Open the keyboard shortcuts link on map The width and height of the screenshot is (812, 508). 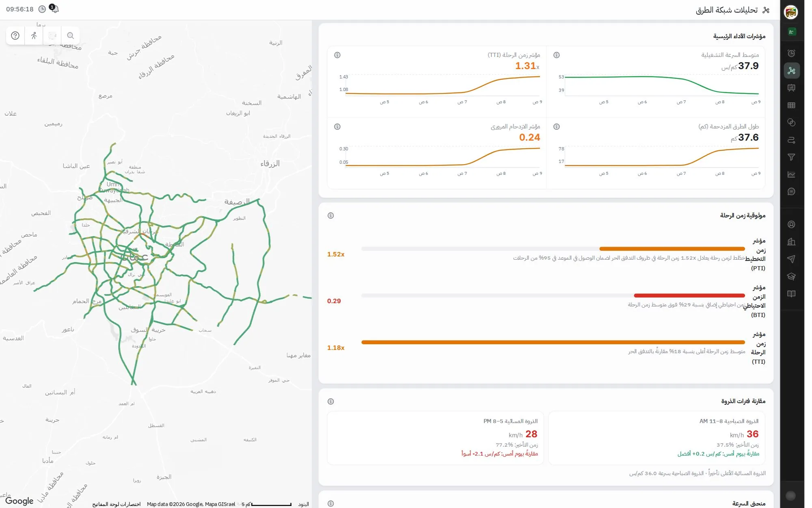point(117,504)
